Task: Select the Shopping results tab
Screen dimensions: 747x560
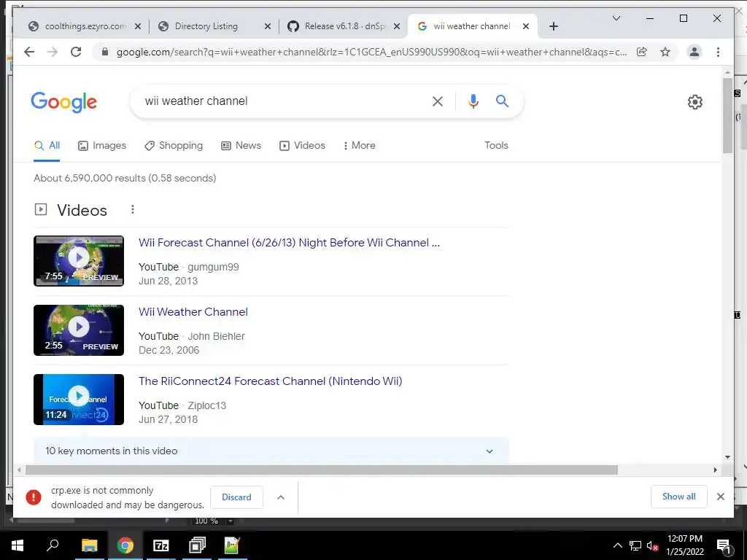Action: click(174, 146)
